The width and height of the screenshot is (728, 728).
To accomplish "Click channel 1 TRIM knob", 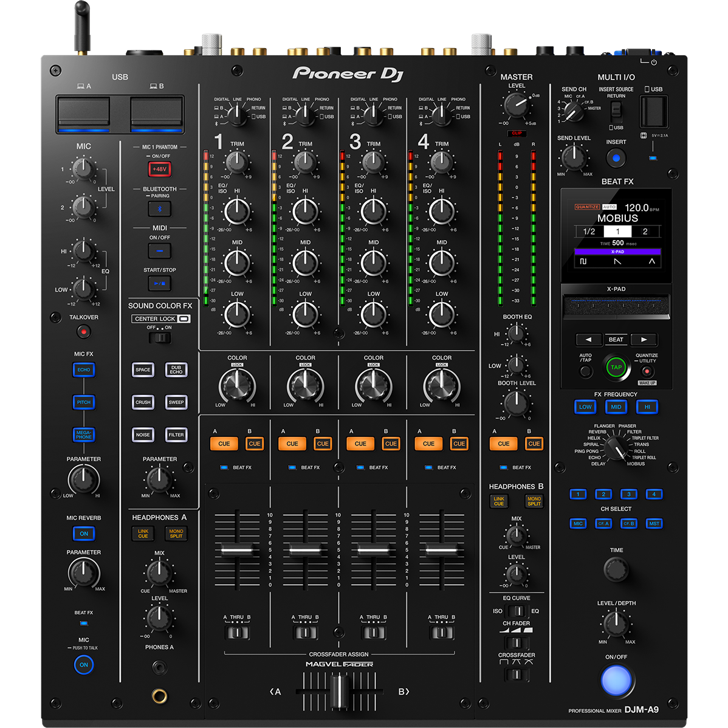I will pyautogui.click(x=237, y=162).
